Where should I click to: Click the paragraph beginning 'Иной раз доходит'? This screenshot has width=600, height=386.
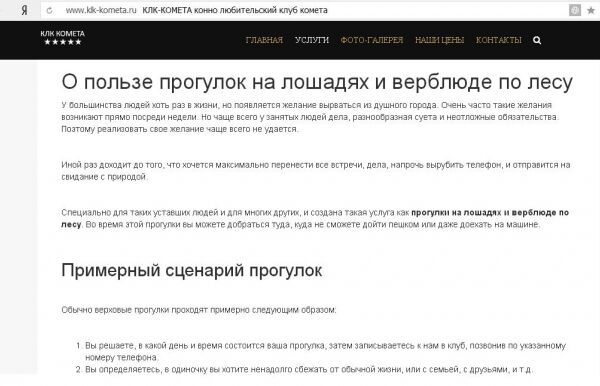pyautogui.click(x=316, y=171)
